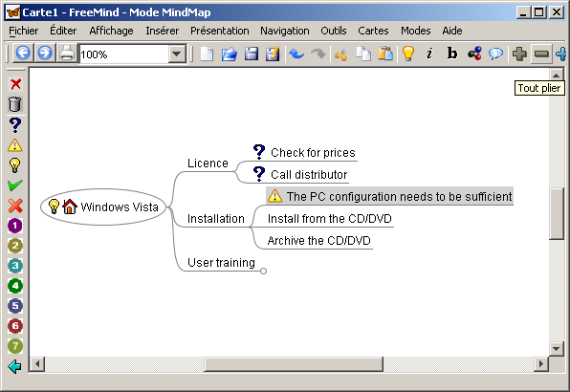The image size is (570, 392).
Task: Collapse all with the Tout plier minus button
Action: point(541,54)
